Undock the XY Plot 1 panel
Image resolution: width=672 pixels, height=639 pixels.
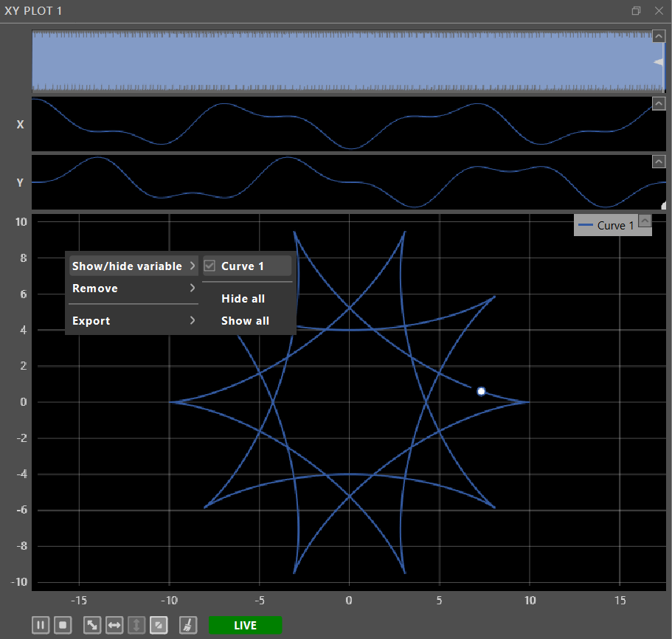tap(636, 11)
